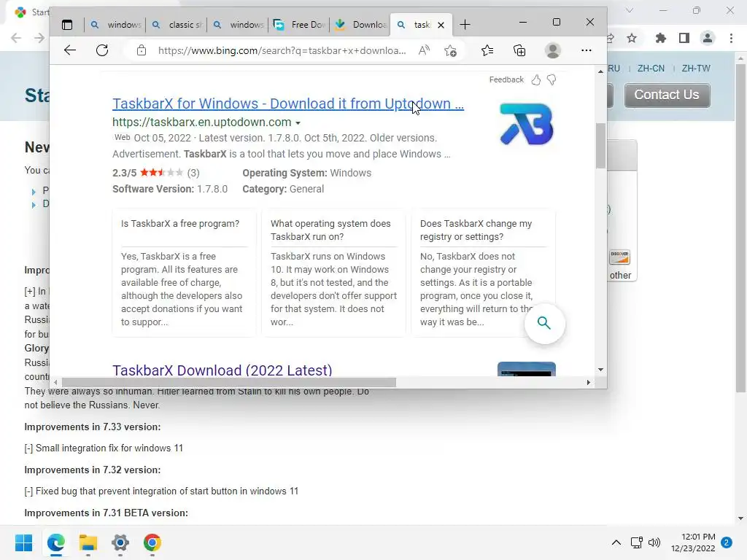Bookmark page with Chrome star icon
This screenshot has width=747, height=560.
pos(632,38)
